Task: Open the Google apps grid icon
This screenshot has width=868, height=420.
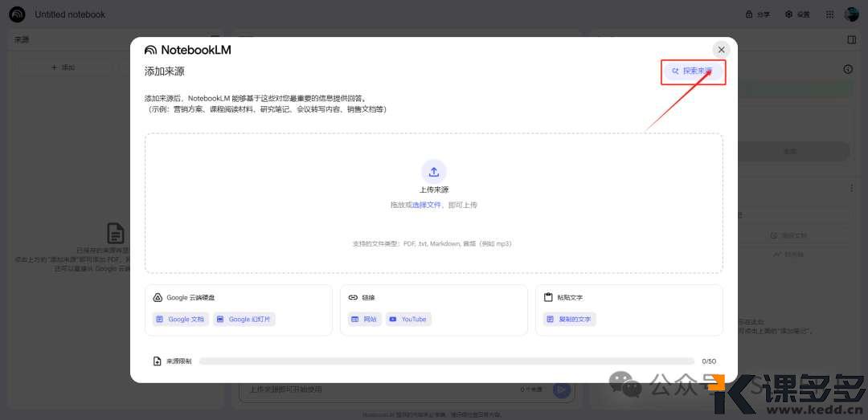Action: 830,14
